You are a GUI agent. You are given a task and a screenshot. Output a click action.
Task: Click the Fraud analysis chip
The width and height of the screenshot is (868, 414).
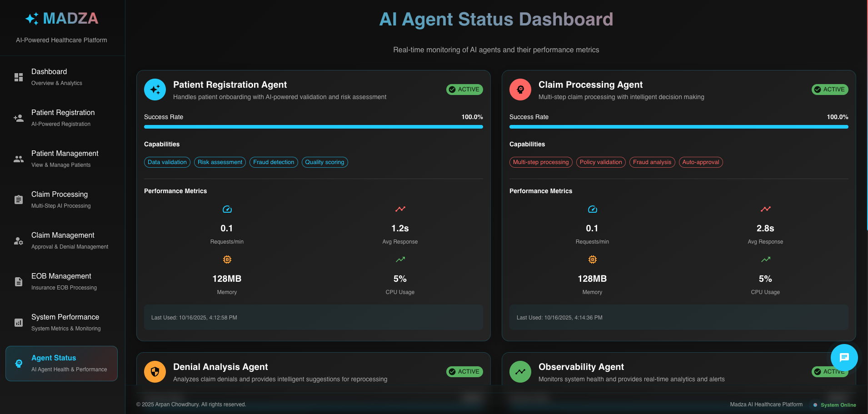coord(652,162)
